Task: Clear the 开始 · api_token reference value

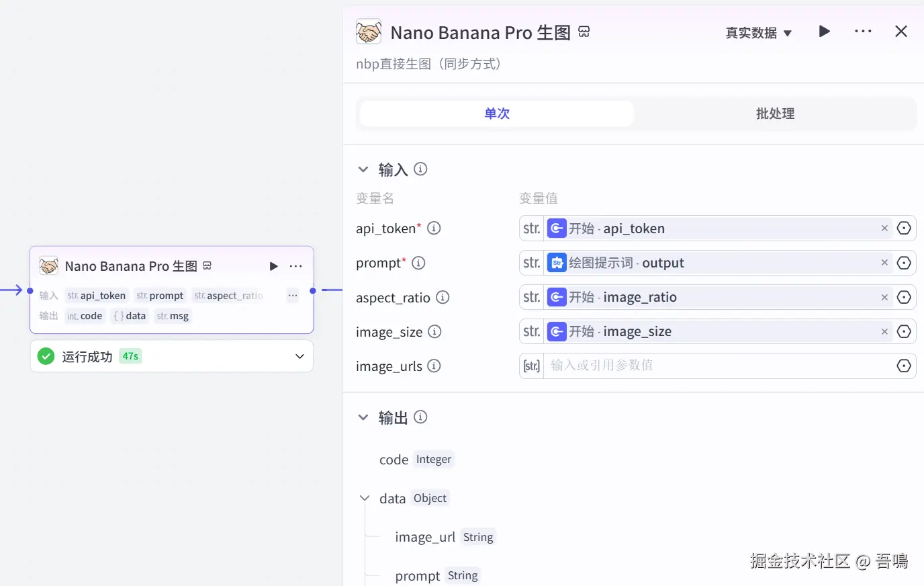Action: coord(884,228)
